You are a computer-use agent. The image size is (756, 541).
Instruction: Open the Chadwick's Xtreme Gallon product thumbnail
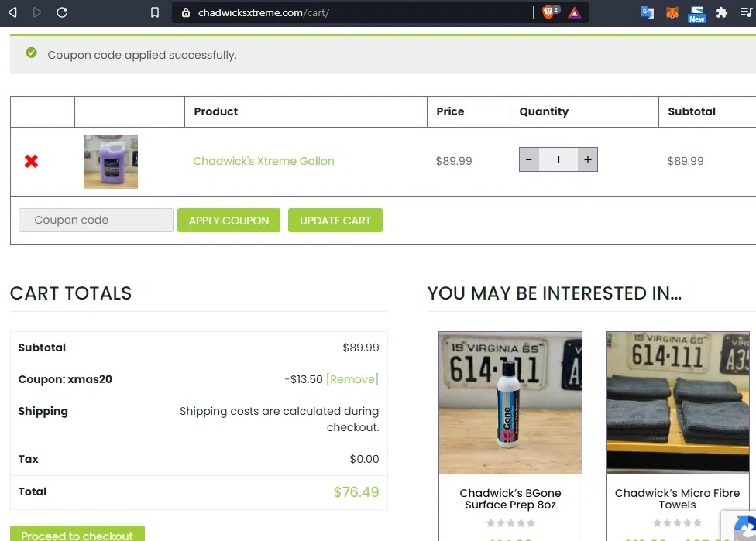(x=111, y=162)
